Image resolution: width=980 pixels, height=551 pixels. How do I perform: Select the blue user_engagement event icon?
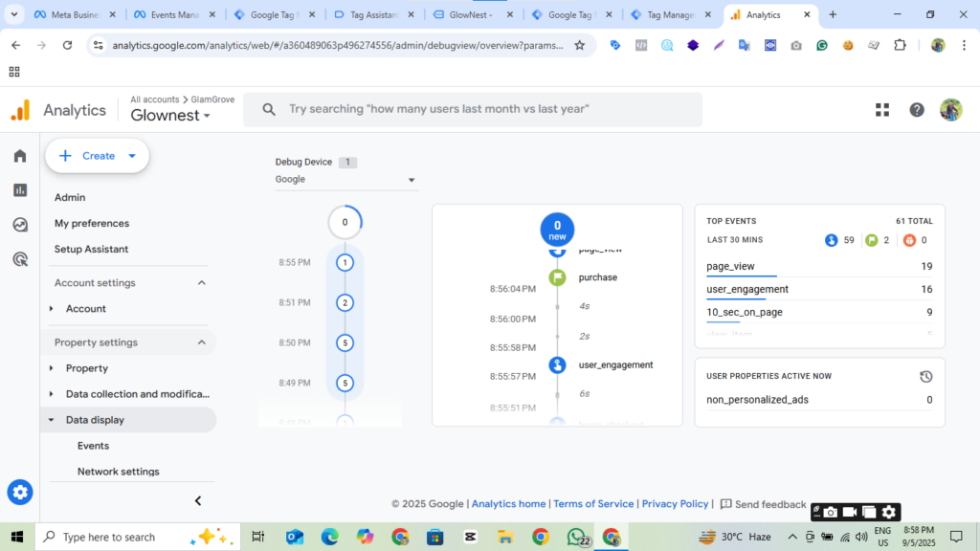558,364
